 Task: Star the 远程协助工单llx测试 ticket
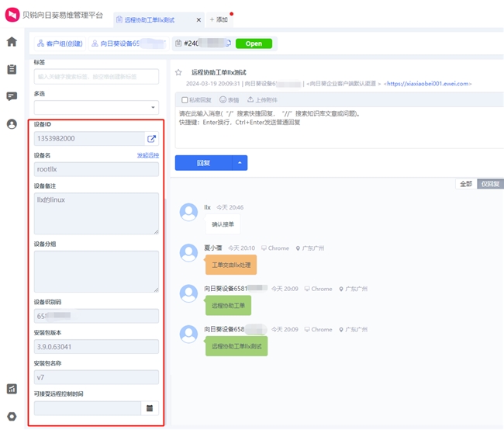tap(178, 72)
